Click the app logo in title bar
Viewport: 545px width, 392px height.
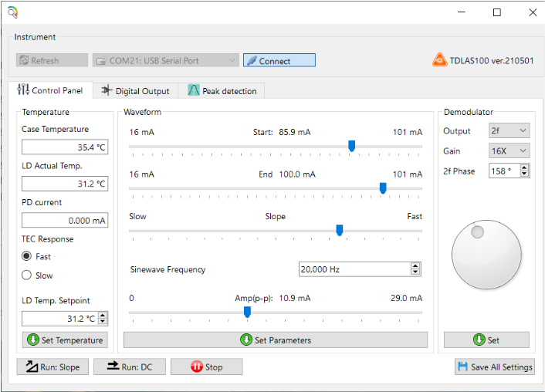pos(12,12)
